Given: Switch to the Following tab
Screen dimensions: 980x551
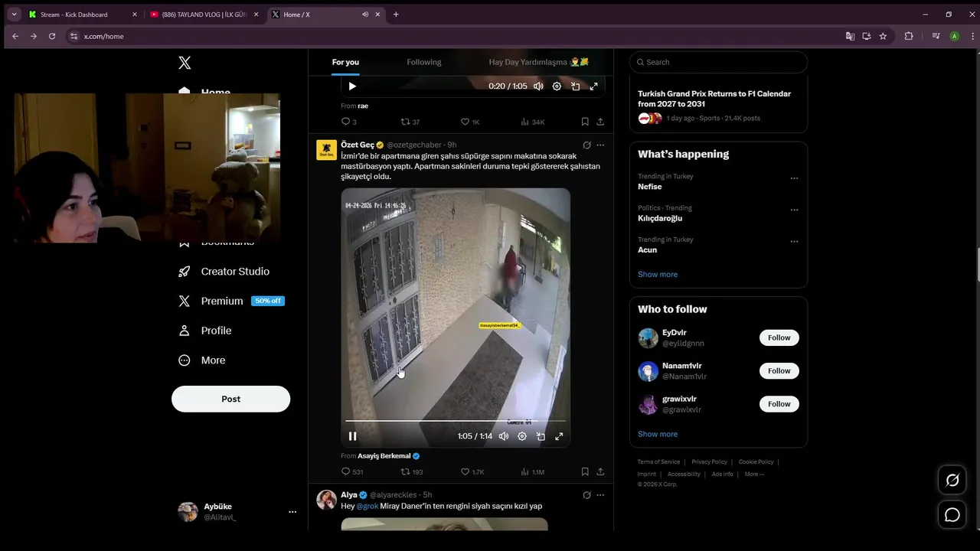Looking at the screenshot, I should (x=424, y=62).
